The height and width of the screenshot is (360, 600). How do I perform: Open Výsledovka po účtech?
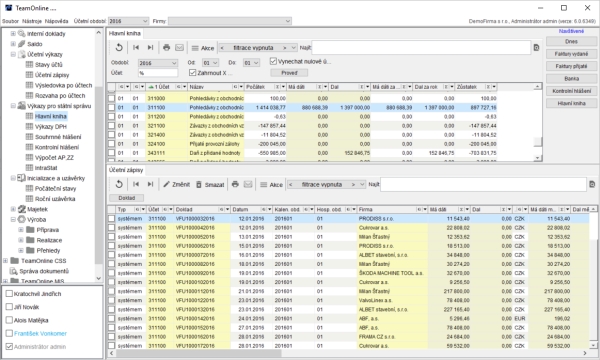(64, 85)
